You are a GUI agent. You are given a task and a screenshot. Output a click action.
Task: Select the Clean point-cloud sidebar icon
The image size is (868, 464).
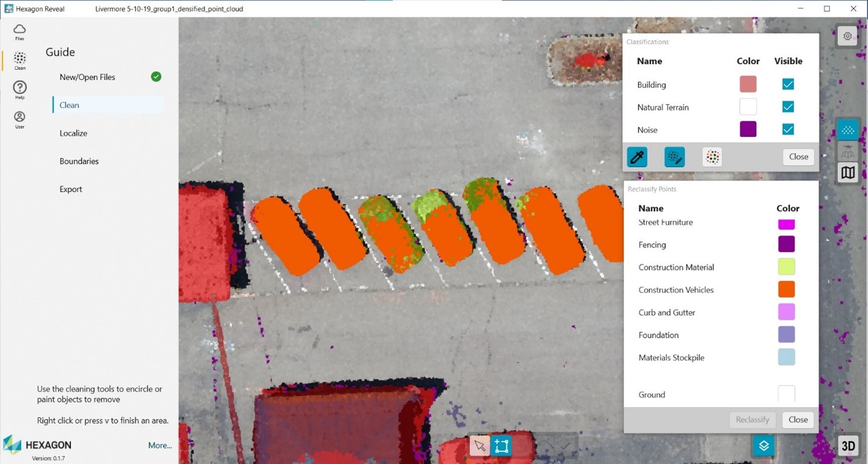[19, 60]
